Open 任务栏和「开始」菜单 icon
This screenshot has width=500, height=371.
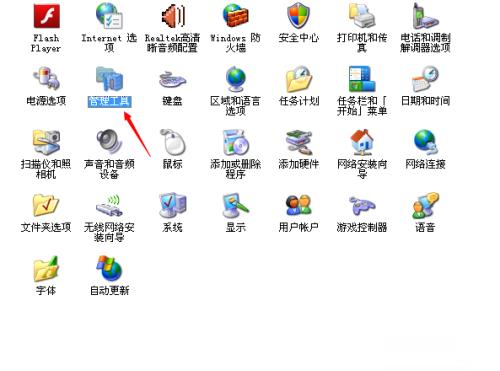pos(362,79)
